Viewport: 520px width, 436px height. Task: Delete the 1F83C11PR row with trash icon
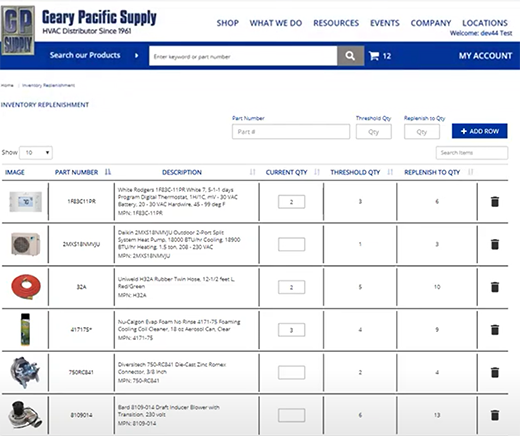point(495,202)
